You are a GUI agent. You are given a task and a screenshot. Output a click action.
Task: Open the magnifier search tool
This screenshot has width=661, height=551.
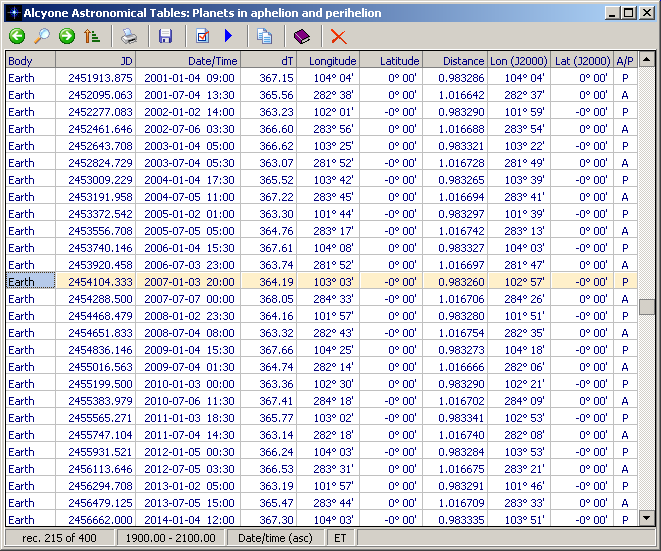pyautogui.click(x=42, y=37)
